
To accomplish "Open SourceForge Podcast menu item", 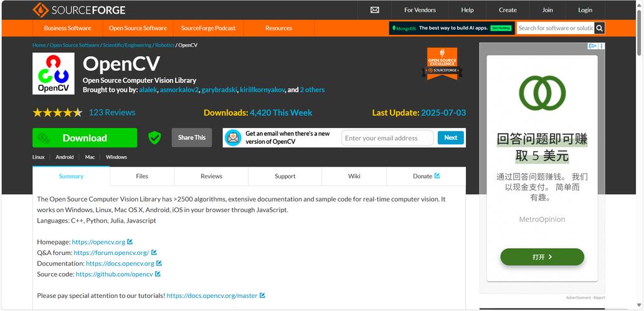I will pos(208,29).
